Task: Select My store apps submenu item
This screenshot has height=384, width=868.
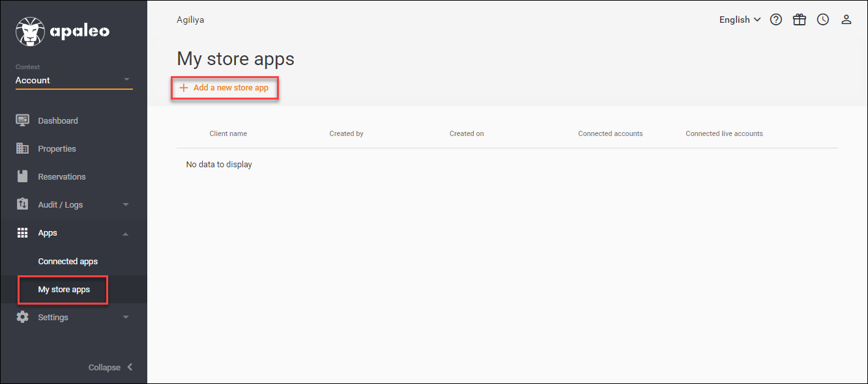Action: [64, 289]
